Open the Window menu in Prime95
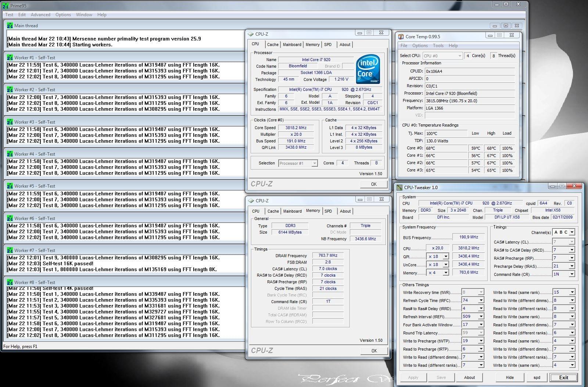The image size is (588, 387). [x=84, y=15]
